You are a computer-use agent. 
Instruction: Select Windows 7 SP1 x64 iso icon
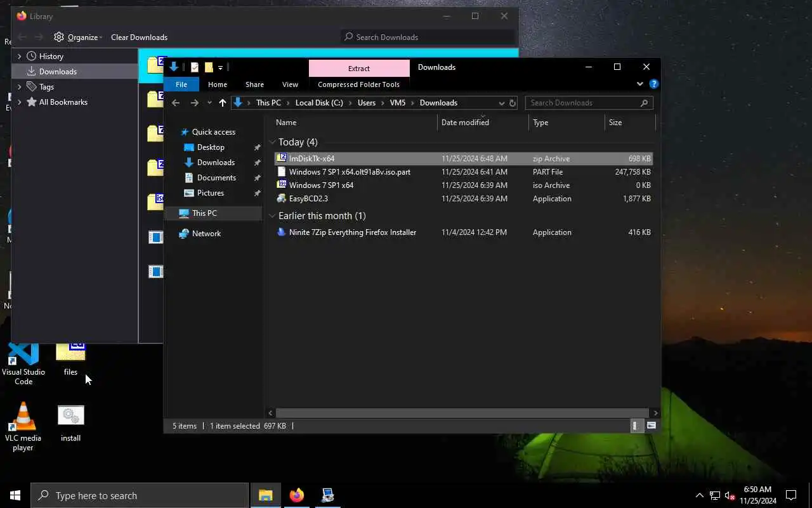[x=282, y=185]
